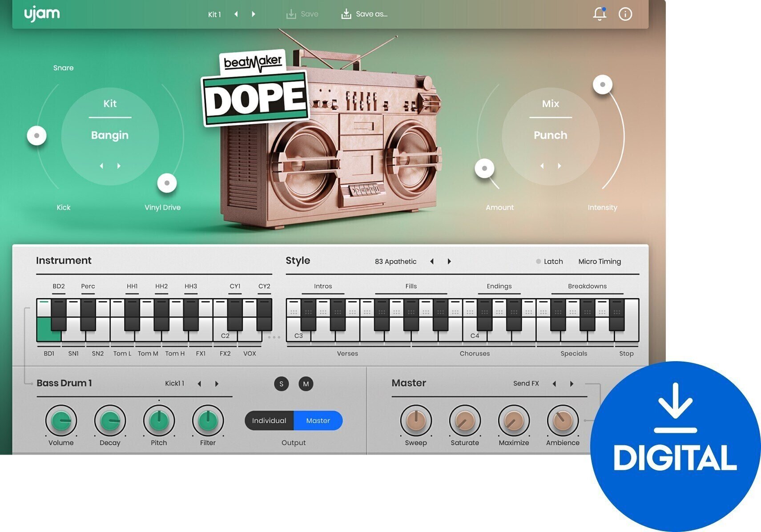The height and width of the screenshot is (532, 761).
Task: Click the Choruses label
Action: pos(475,354)
